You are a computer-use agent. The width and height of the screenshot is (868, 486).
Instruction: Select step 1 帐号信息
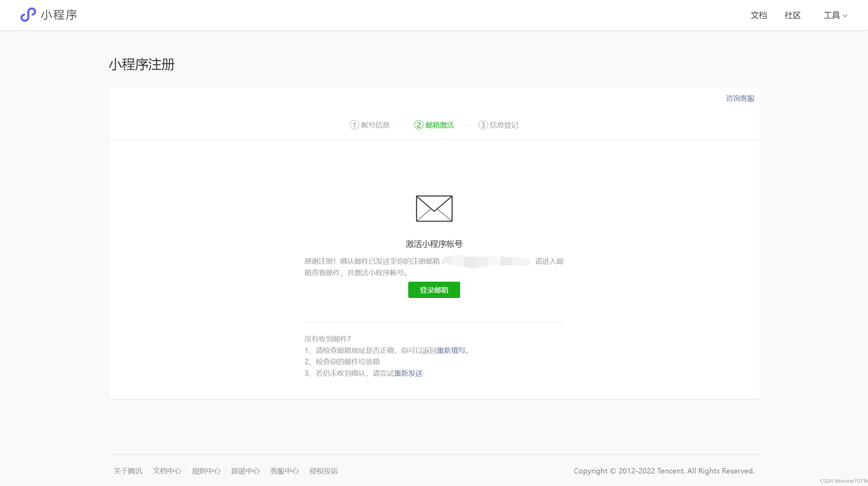(370, 125)
